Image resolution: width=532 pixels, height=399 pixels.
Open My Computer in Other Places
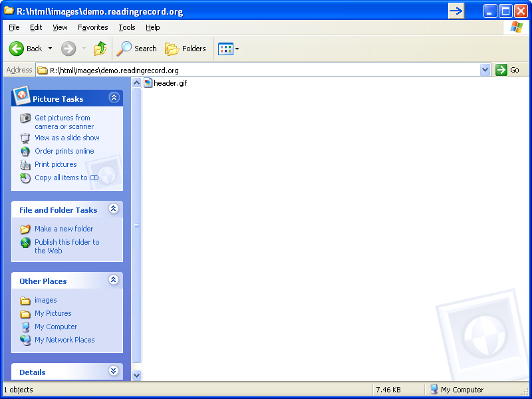(56, 327)
